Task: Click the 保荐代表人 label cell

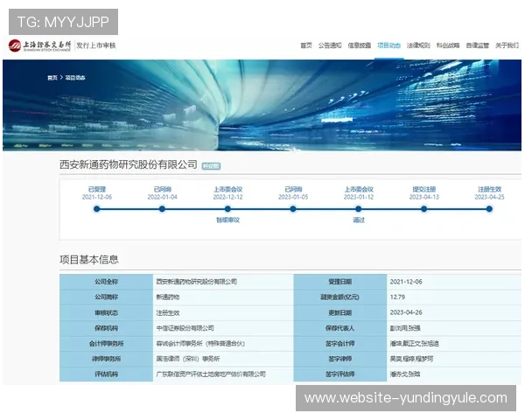Action: 339,328
